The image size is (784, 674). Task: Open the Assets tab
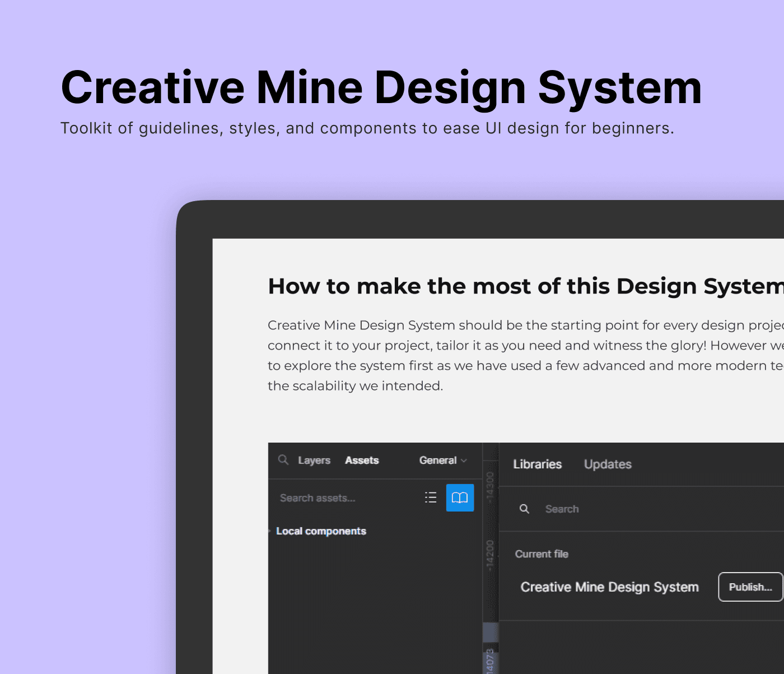coord(362,460)
